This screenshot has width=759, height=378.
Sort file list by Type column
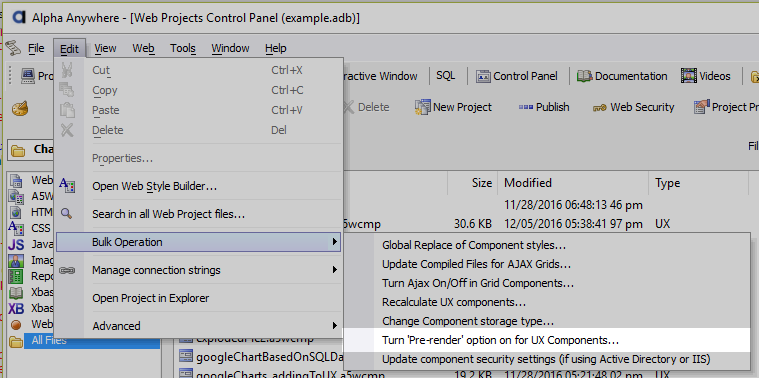(698, 182)
